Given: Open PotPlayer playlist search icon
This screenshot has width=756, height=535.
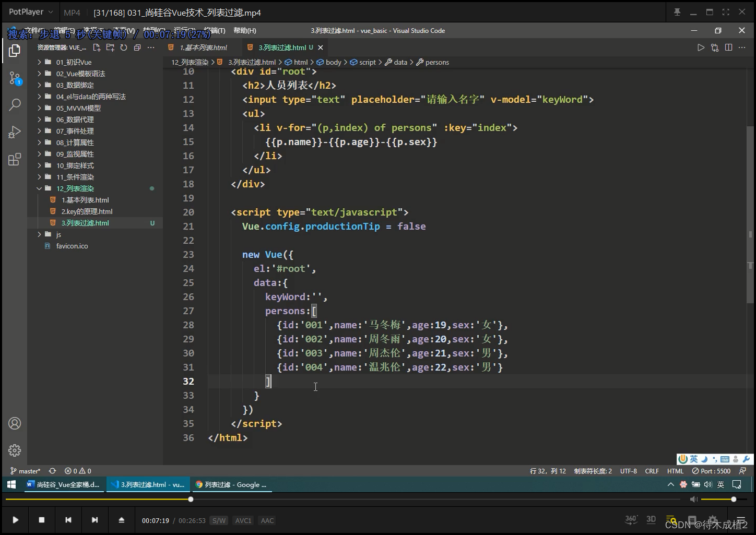Looking at the screenshot, I should tap(671, 520).
